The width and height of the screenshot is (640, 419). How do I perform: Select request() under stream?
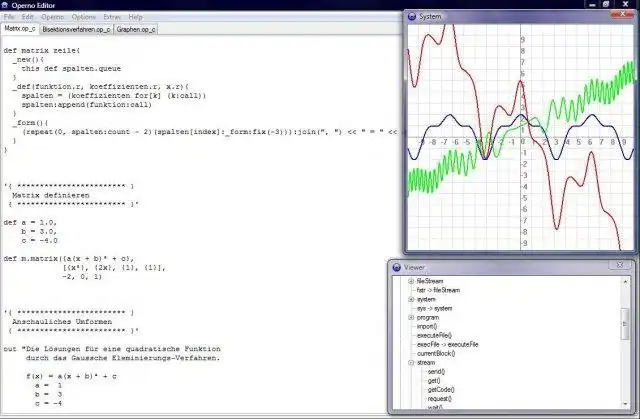click(x=439, y=399)
